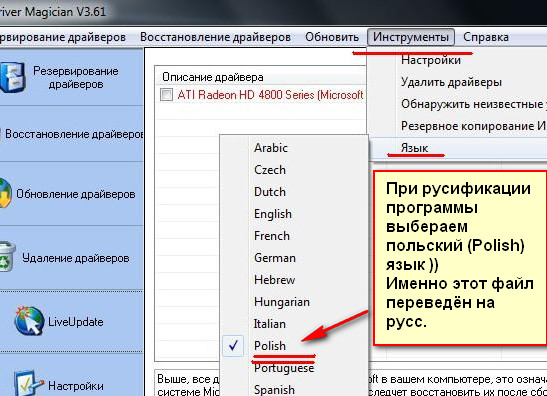This screenshot has width=547, height=396.
Task: Open Резервирование драйверов sidebar label
Action: 76,77
